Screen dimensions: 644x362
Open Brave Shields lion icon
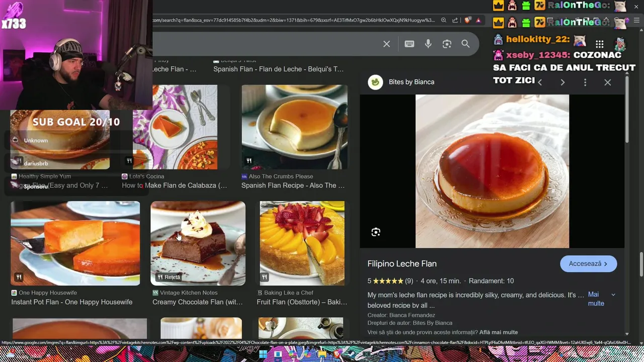tap(467, 20)
